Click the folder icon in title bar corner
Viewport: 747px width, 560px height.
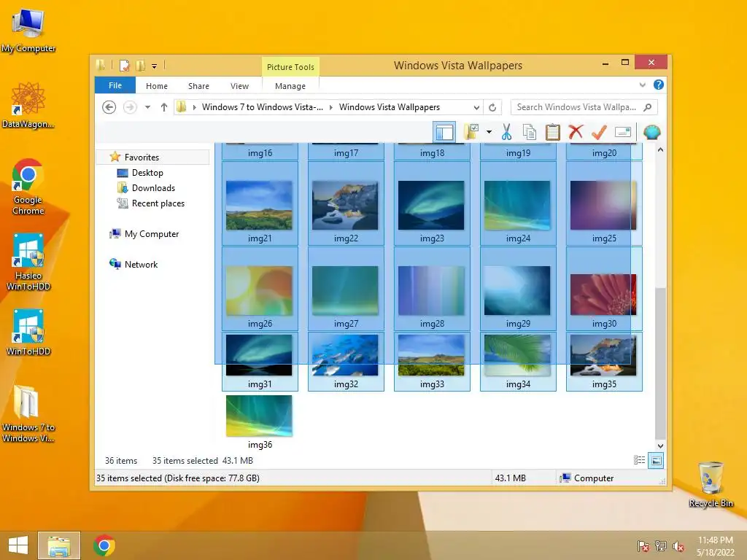(x=101, y=65)
